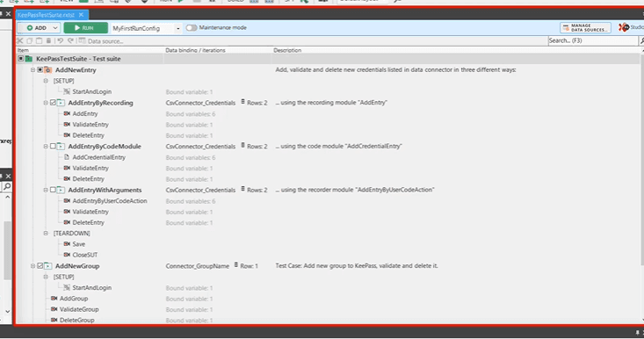
Task: Select ValidateEntry under AddEntryByCodeModule
Action: 90,168
